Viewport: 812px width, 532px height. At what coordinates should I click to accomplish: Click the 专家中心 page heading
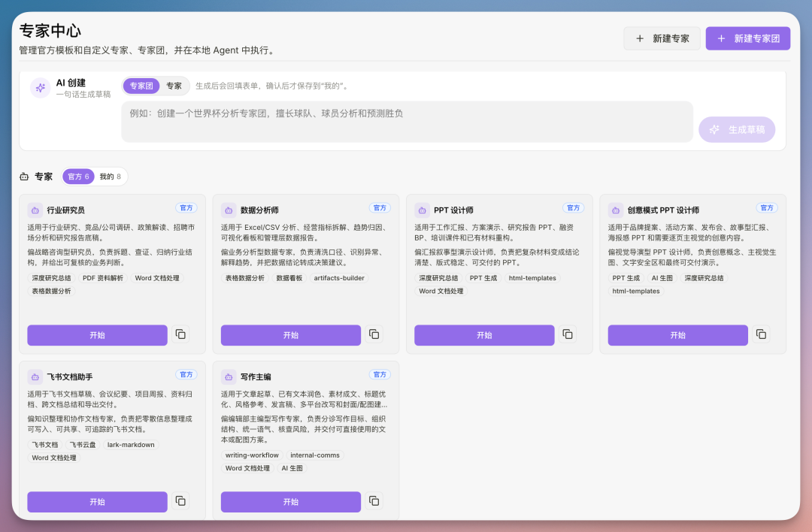pyautogui.click(x=50, y=31)
